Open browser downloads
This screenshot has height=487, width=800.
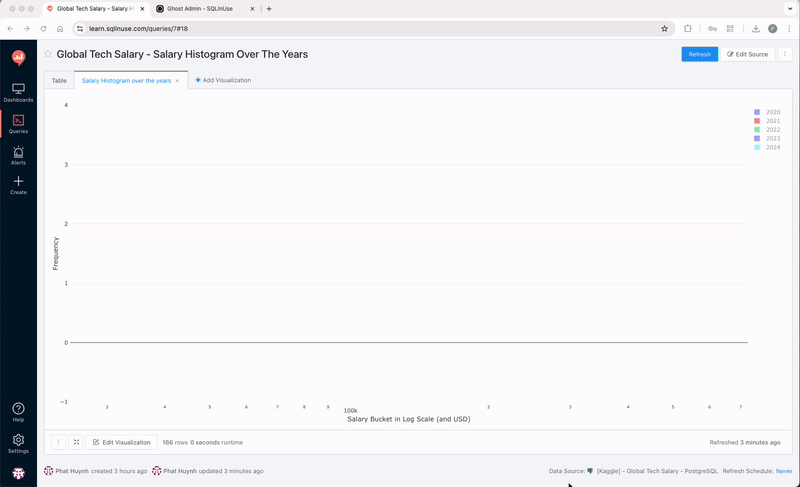click(756, 29)
